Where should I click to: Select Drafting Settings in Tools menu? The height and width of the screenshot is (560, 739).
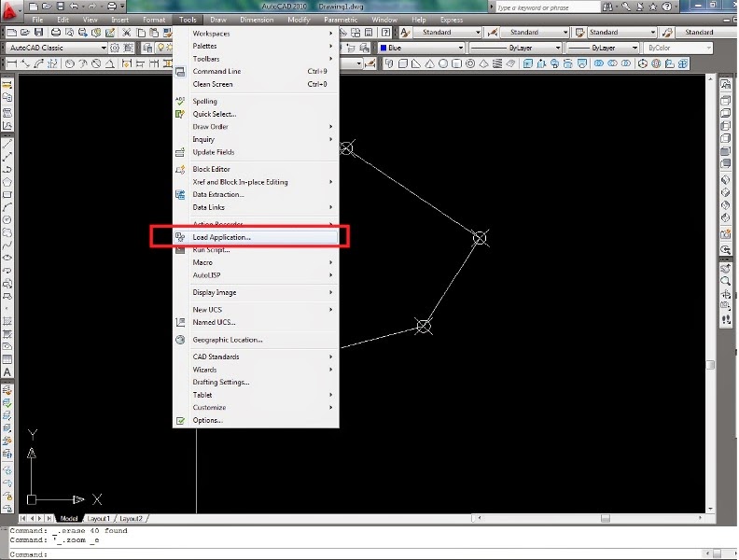coord(256,383)
